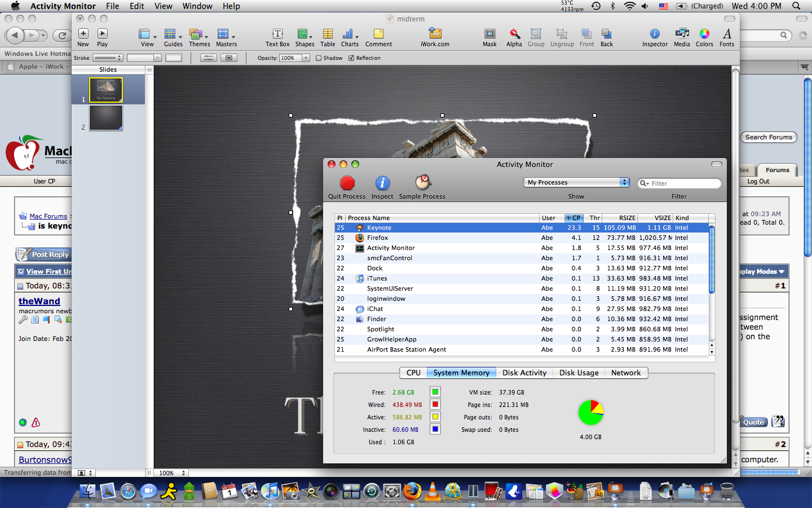812x508 pixels.
Task: Launch Safari compass icon in the Dock
Action: click(x=128, y=491)
